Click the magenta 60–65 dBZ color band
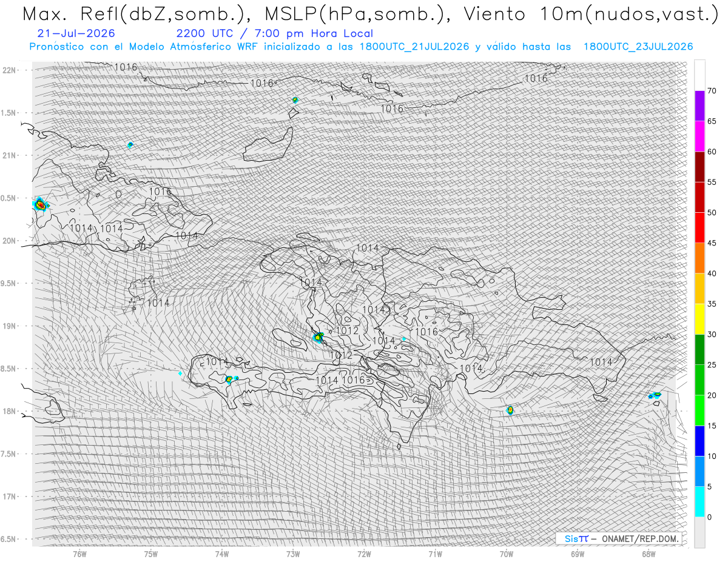The height and width of the screenshot is (562, 728). coord(699,136)
